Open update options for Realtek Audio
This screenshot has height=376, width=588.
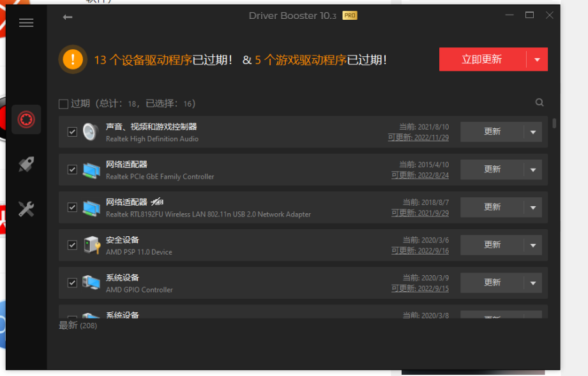533,132
